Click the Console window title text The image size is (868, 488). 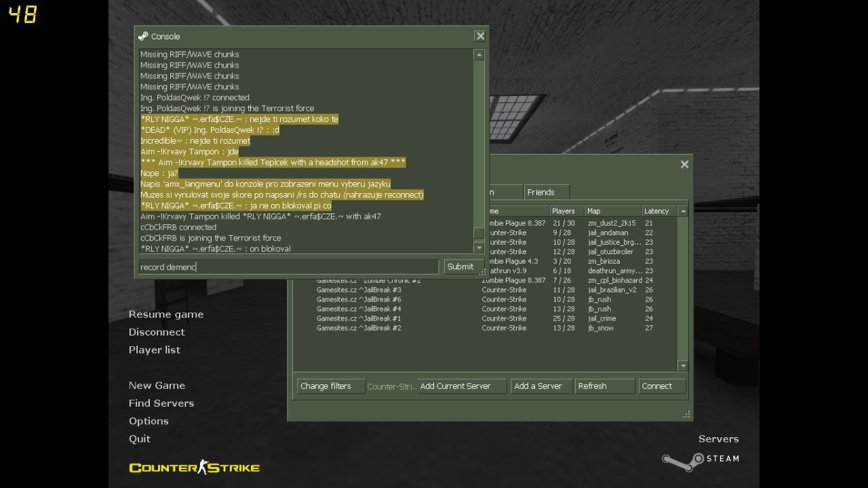click(x=165, y=37)
